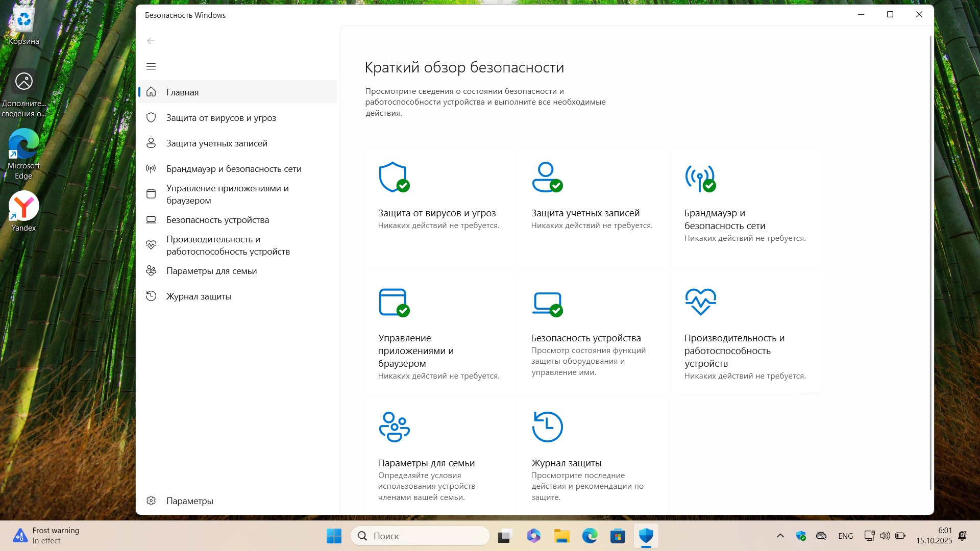Click the taskbar Поиск search field

[x=421, y=536]
